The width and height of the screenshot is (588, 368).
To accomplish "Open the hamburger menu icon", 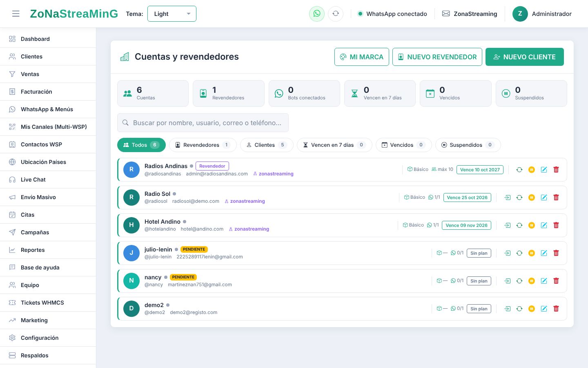I will tap(16, 14).
